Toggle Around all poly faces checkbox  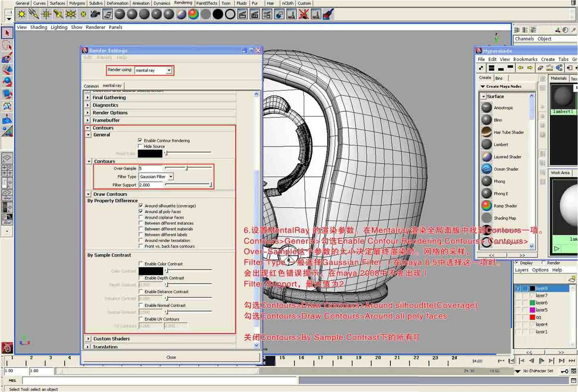pos(141,211)
